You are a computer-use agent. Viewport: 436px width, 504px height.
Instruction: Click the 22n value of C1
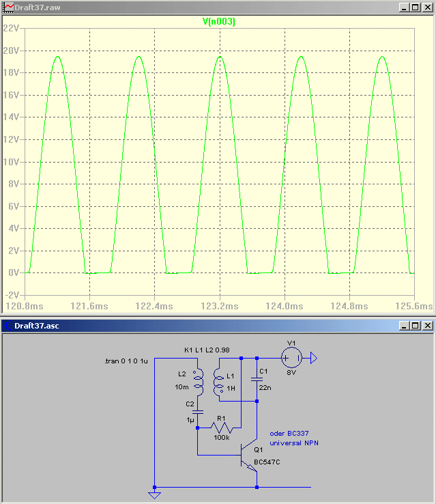[x=265, y=388]
